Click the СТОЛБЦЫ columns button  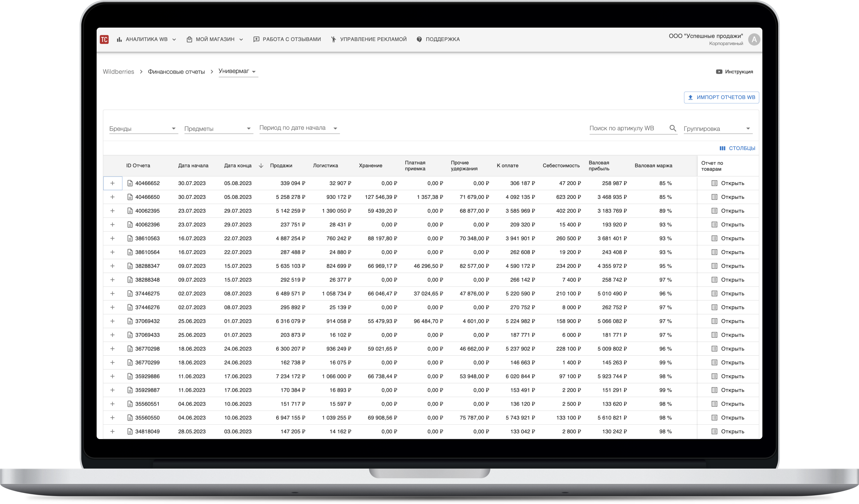(x=737, y=148)
